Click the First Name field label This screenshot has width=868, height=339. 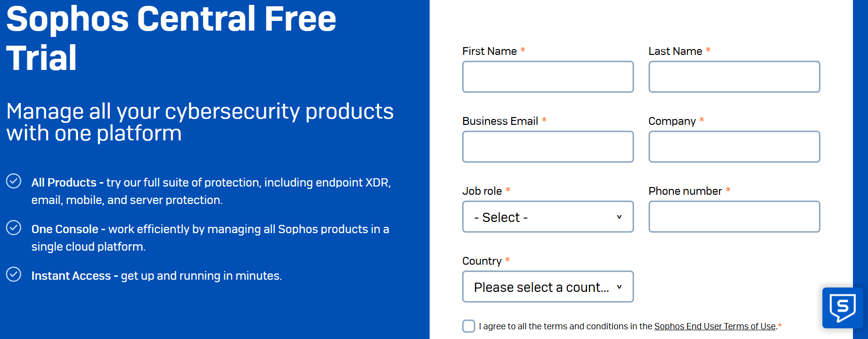(489, 51)
